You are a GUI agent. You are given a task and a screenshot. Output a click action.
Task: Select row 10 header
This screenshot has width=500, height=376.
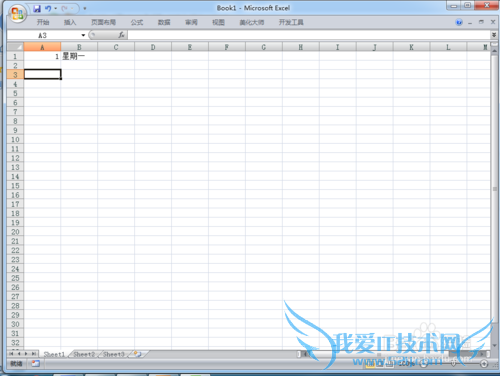coord(15,140)
